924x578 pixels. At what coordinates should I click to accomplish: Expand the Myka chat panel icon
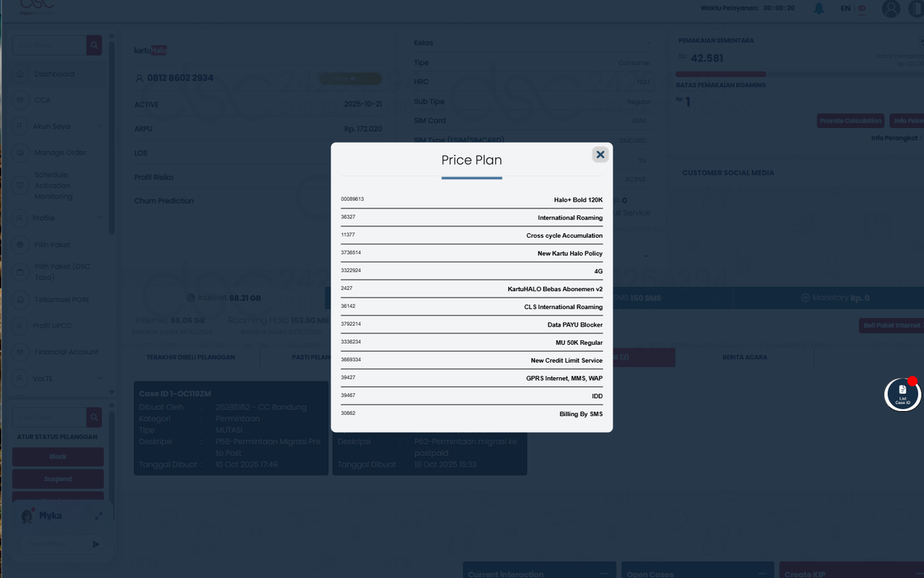99,516
